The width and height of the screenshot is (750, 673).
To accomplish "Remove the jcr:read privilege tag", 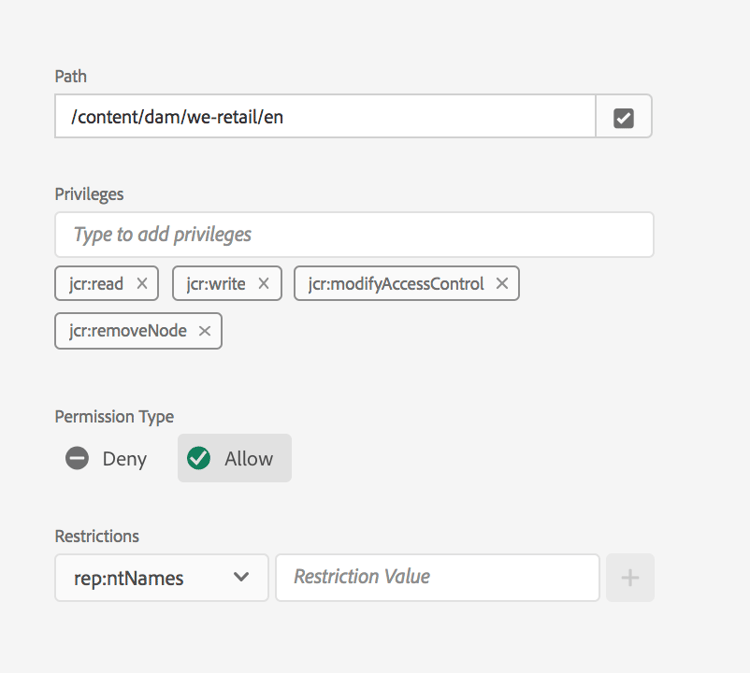I will pyautogui.click(x=142, y=284).
